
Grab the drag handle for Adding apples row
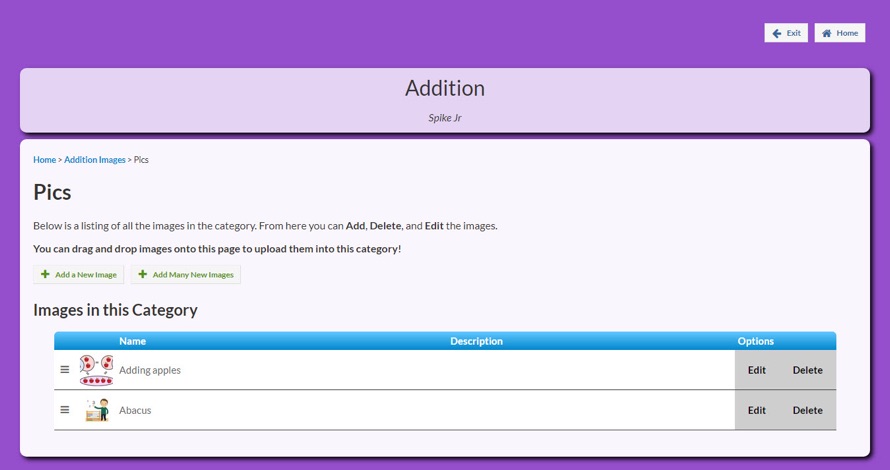click(x=65, y=370)
